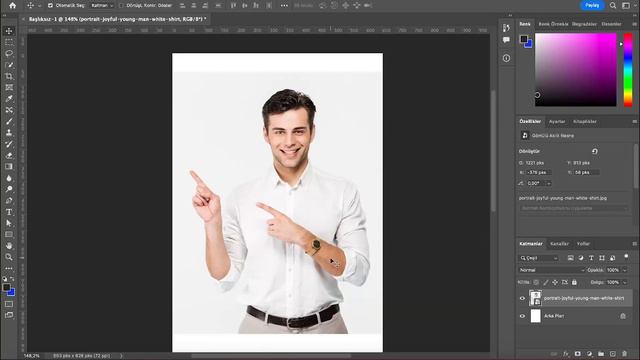Select the Rectangular Marquee tool
This screenshot has height=360, width=640.
9,42
